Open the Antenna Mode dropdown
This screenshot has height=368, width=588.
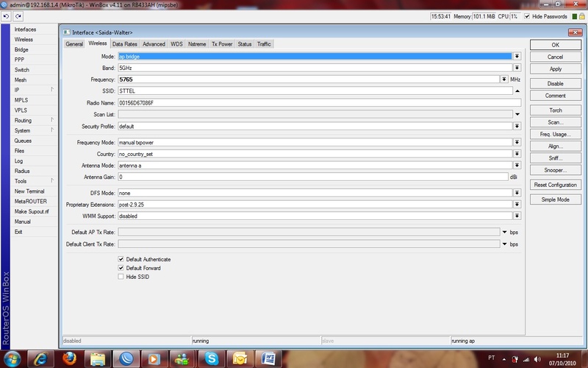click(x=517, y=165)
